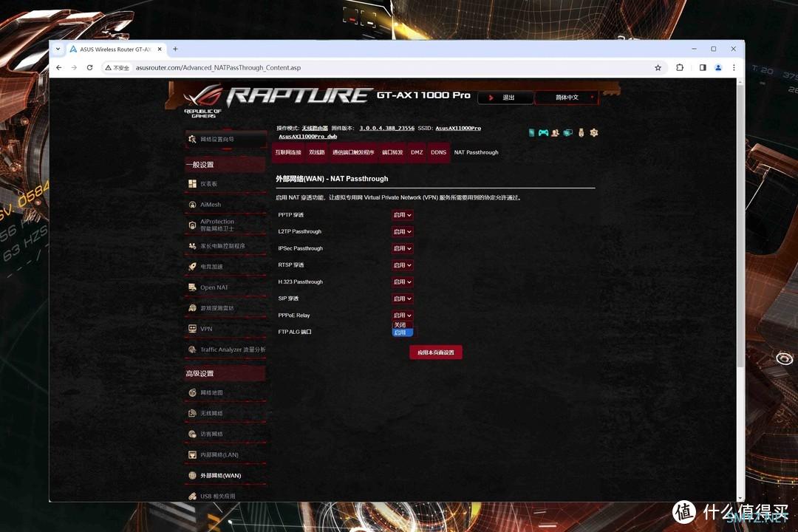Click the 退出 logout button
The height and width of the screenshot is (532, 798).
(506, 98)
